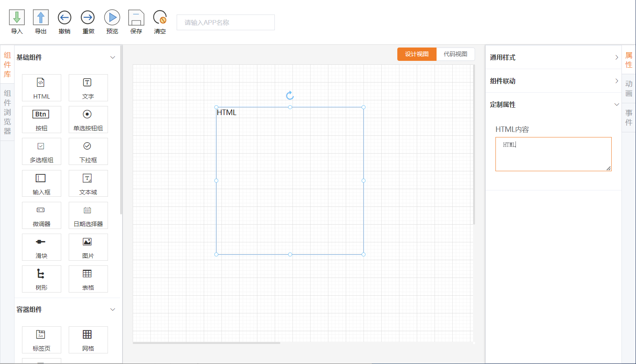Pick the 滑块 slider component
636x364 pixels.
point(42,247)
